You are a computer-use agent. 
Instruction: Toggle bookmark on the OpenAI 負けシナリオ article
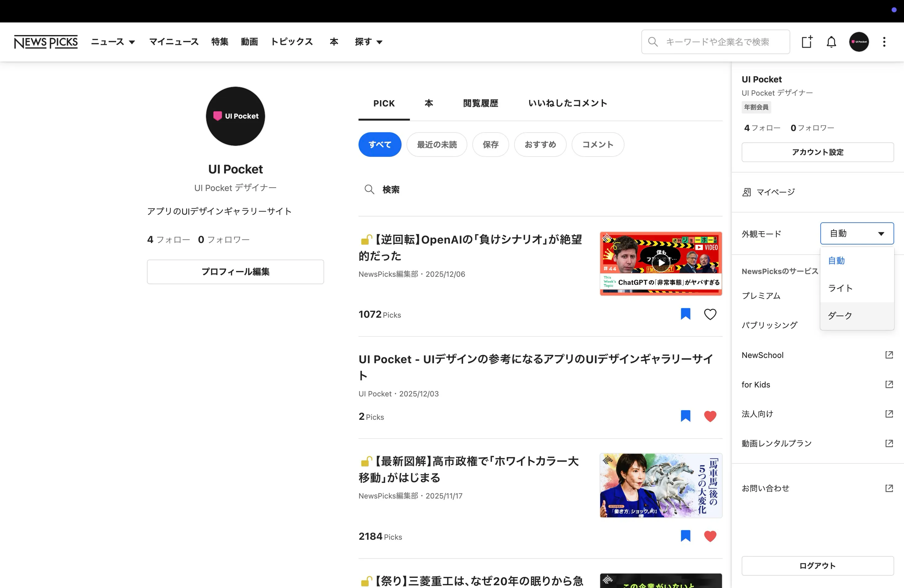685,314
